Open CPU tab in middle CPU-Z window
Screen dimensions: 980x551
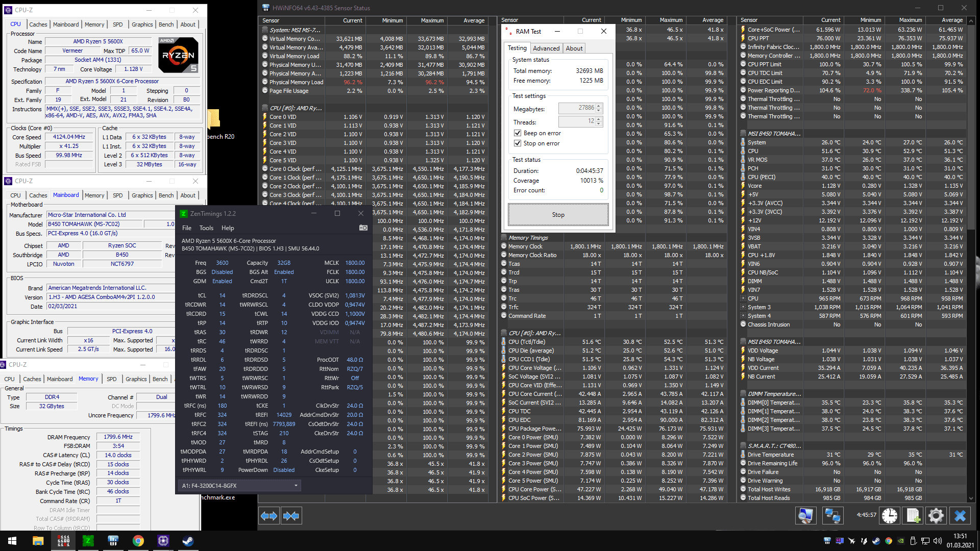[16, 195]
